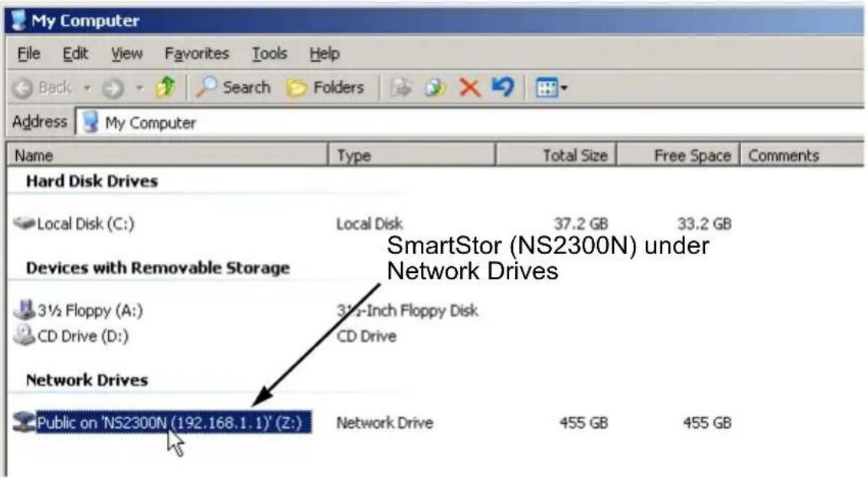The height and width of the screenshot is (478, 868).
Task: Select Public on 'NS2300N (192.168.1.1)' (Z:)
Action: point(173,423)
